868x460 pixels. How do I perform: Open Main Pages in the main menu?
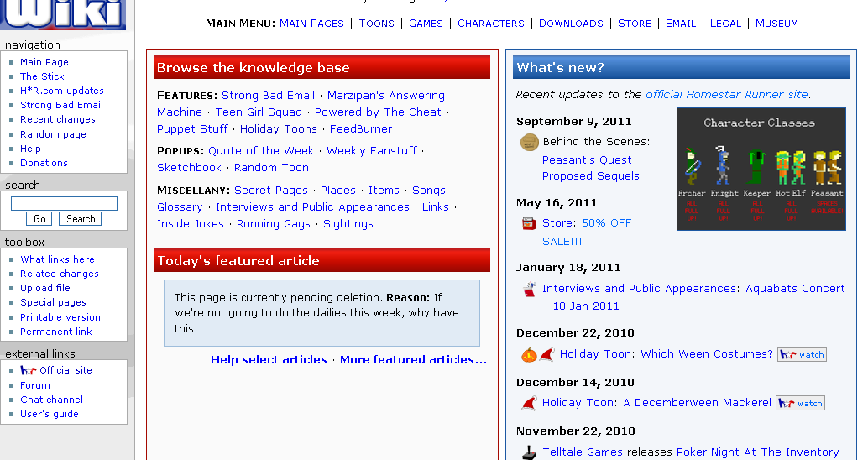point(311,24)
